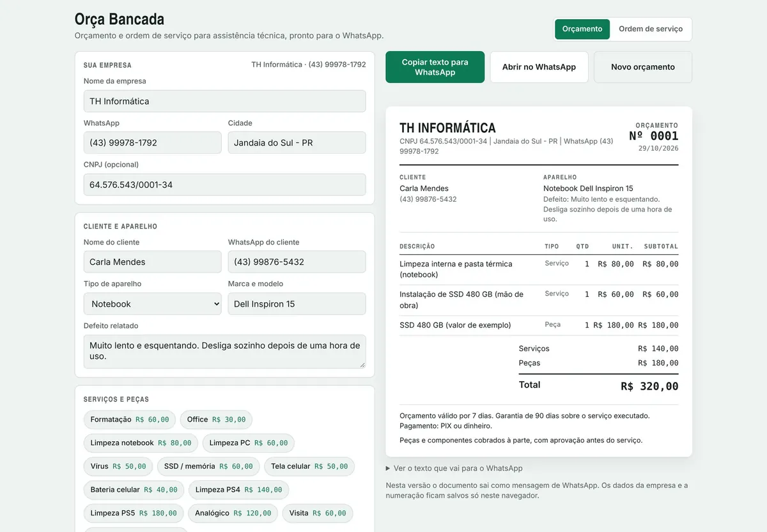Click 'Notebook Dell Inspiron 15' in preview
The width and height of the screenshot is (767, 532).
click(588, 188)
